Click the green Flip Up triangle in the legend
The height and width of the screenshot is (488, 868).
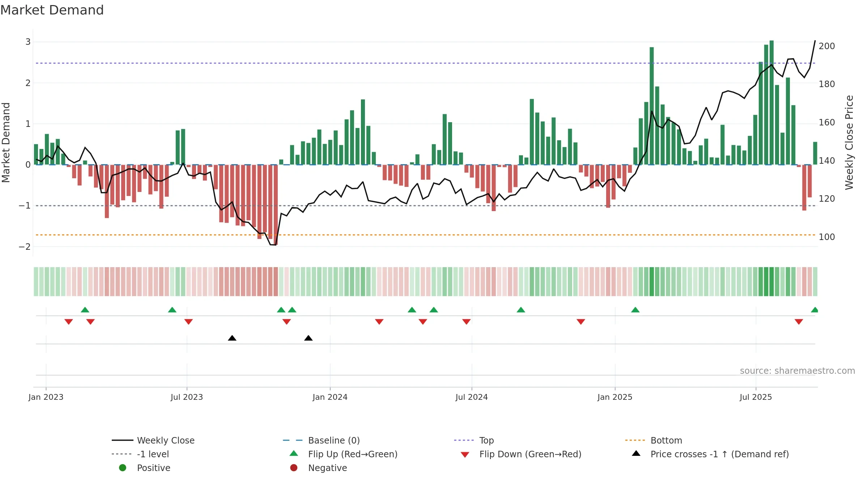(x=294, y=453)
